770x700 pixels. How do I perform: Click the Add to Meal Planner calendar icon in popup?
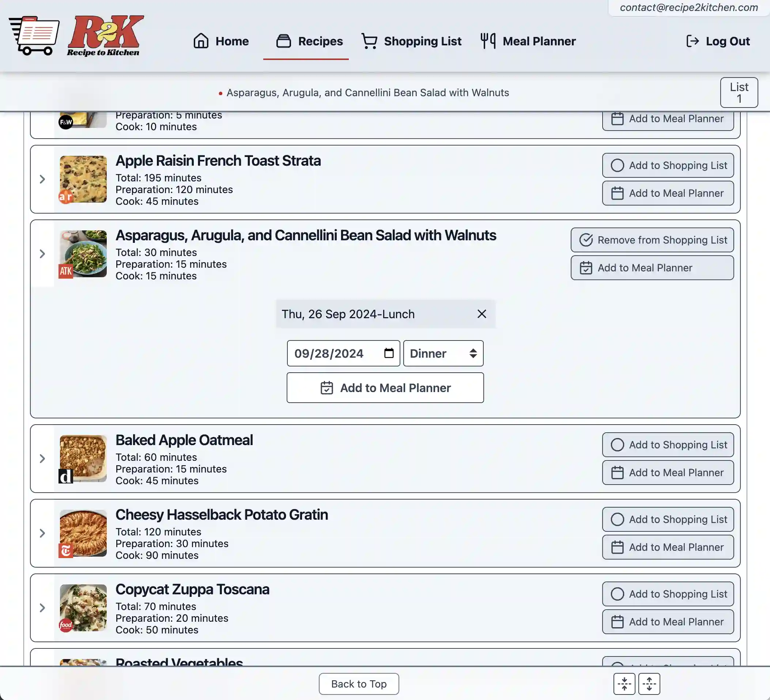coord(326,387)
